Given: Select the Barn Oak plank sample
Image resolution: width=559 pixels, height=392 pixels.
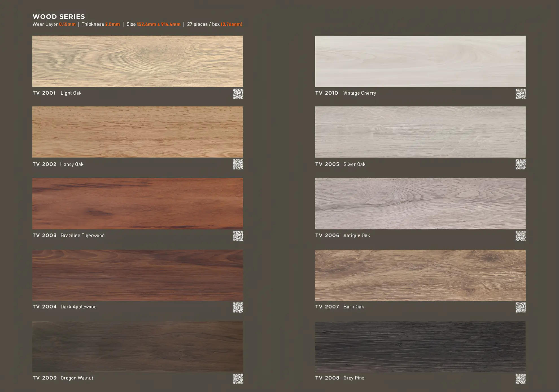Looking at the screenshot, I should pyautogui.click(x=420, y=275).
